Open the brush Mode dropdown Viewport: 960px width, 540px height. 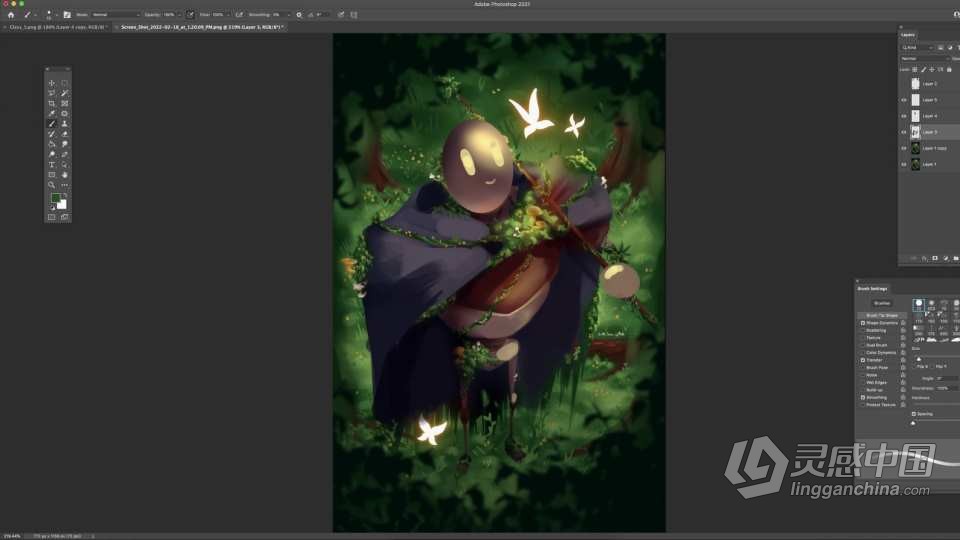coord(115,15)
